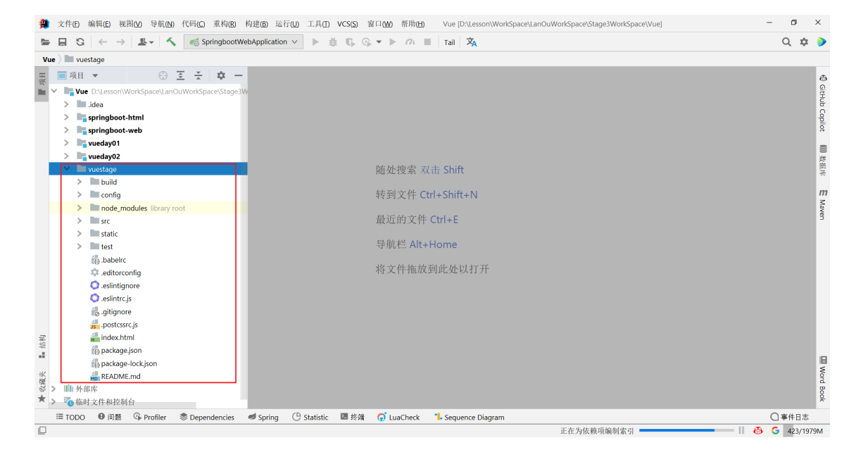868x457 pixels.
Task: Open the 终端 terminal tool window
Action: pyautogui.click(x=352, y=417)
